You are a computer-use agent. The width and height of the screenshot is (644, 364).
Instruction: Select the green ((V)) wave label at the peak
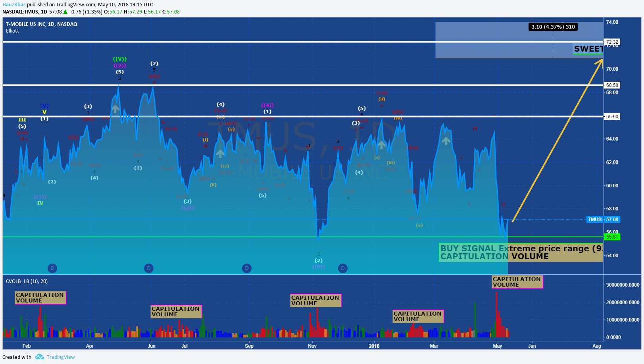pyautogui.click(x=120, y=59)
